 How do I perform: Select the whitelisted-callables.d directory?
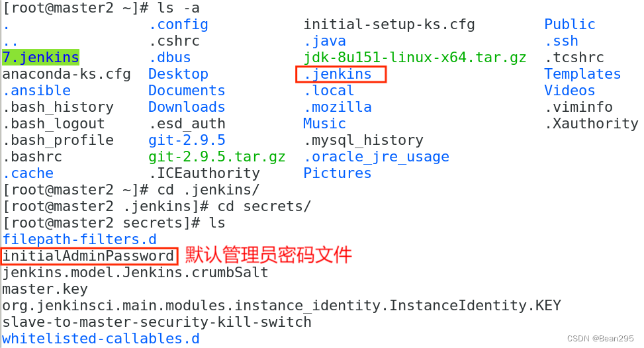(x=101, y=339)
